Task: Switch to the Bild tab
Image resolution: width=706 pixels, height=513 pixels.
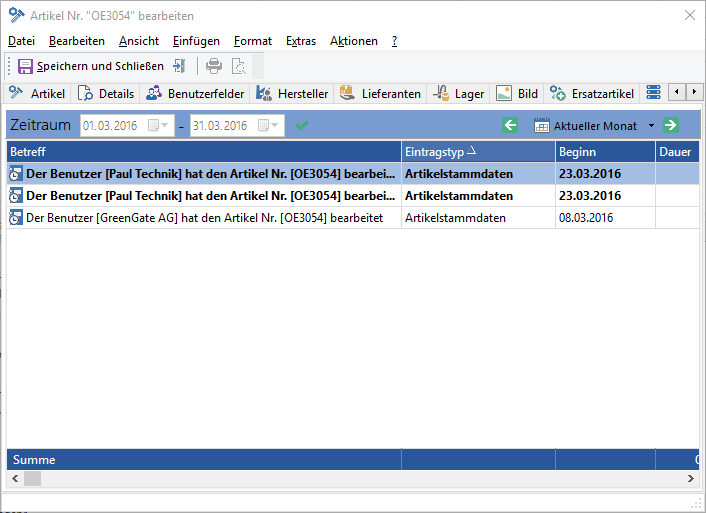Action: point(517,93)
